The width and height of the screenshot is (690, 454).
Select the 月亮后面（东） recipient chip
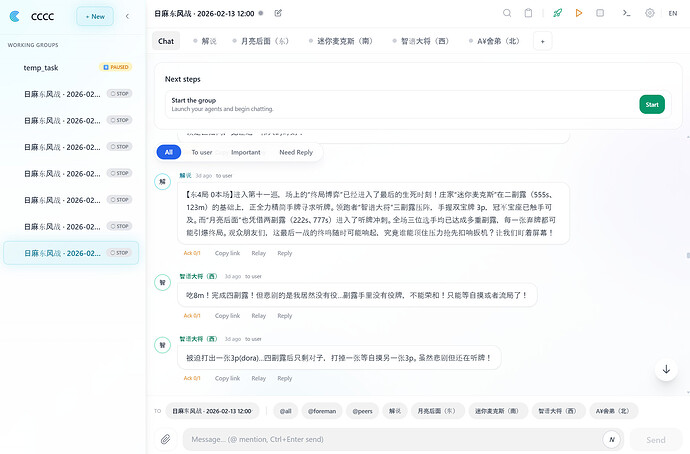(437, 411)
